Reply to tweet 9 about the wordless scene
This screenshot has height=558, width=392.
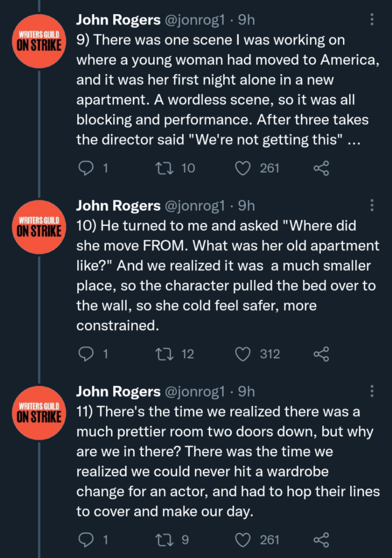pyautogui.click(x=85, y=168)
